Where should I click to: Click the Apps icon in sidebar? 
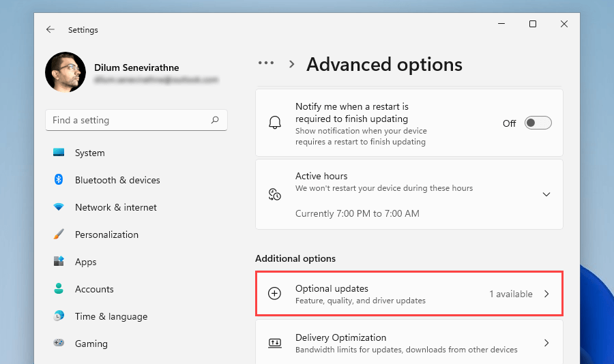point(59,262)
